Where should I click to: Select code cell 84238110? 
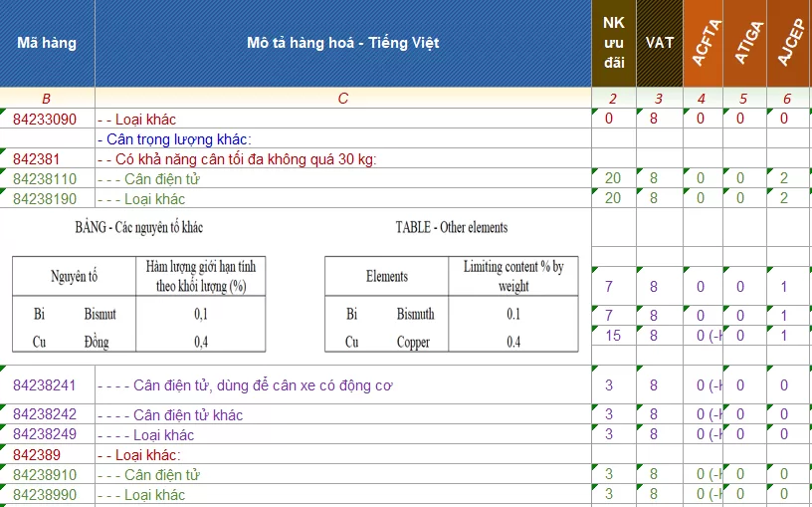click(x=47, y=178)
